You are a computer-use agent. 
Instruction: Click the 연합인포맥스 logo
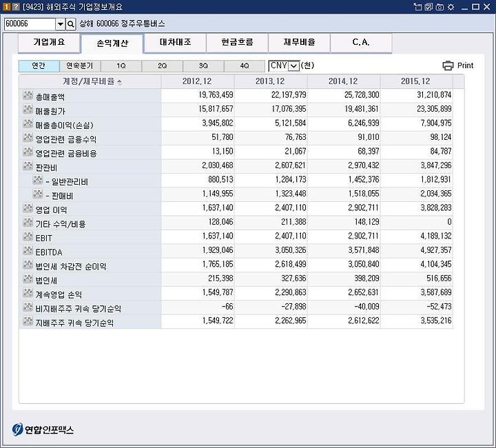[43, 429]
